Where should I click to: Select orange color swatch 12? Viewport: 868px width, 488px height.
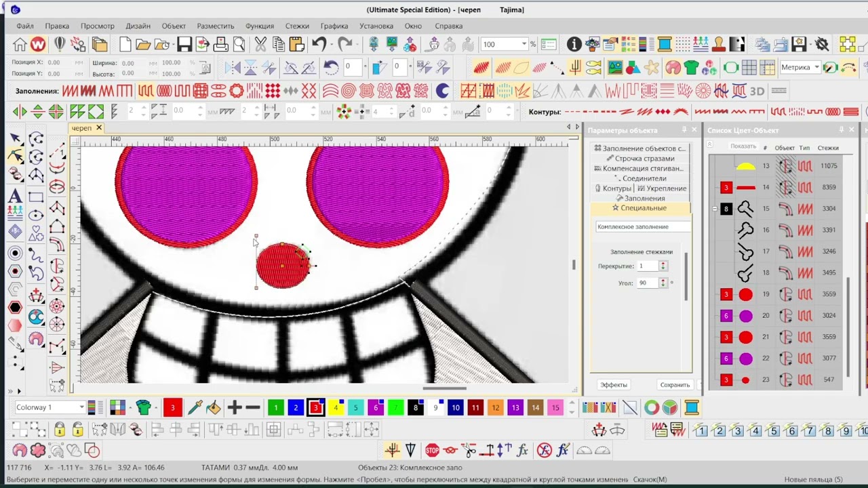point(496,407)
